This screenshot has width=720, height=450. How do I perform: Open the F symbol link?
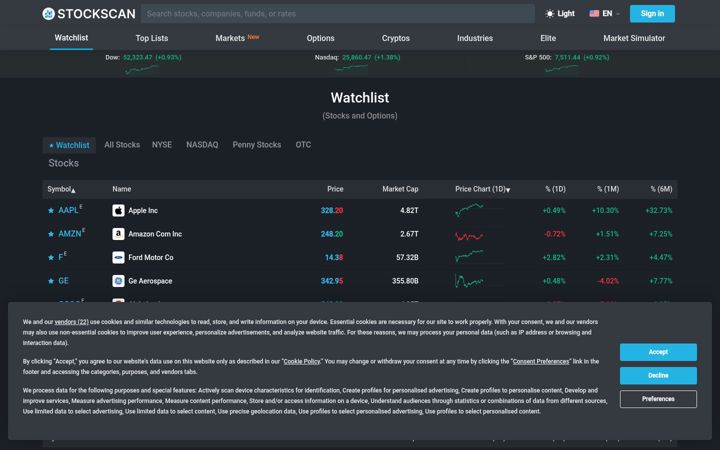pos(61,257)
